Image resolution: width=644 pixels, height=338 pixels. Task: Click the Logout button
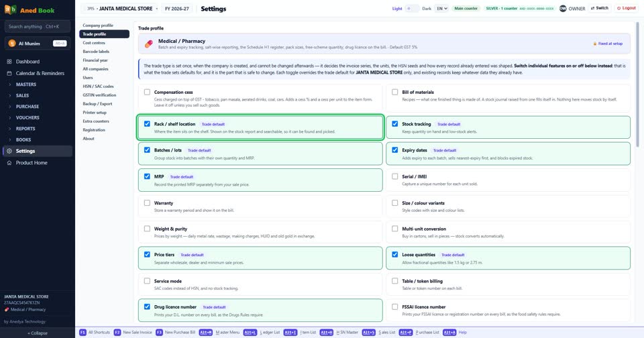pyautogui.click(x=627, y=8)
